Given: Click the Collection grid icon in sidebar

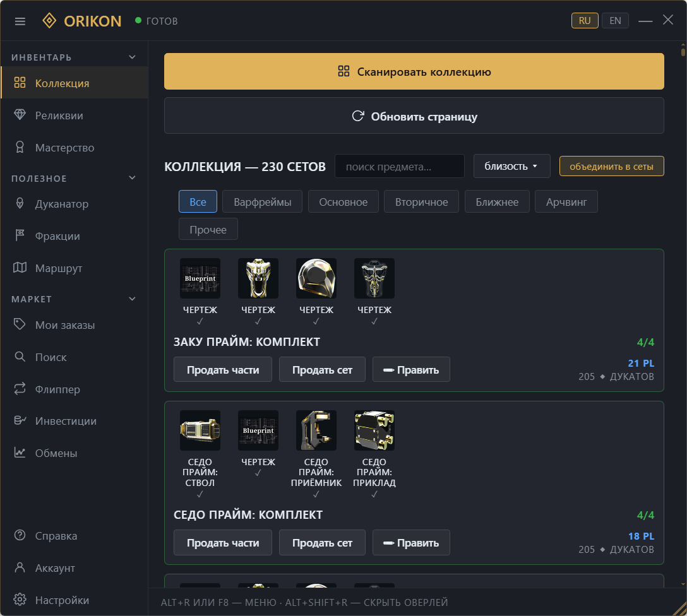Looking at the screenshot, I should tap(20, 83).
